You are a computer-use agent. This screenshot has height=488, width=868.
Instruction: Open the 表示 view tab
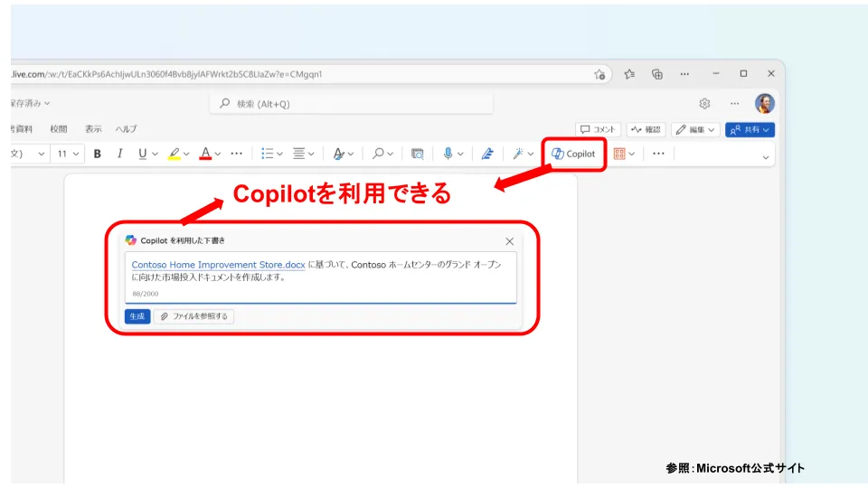(x=93, y=129)
